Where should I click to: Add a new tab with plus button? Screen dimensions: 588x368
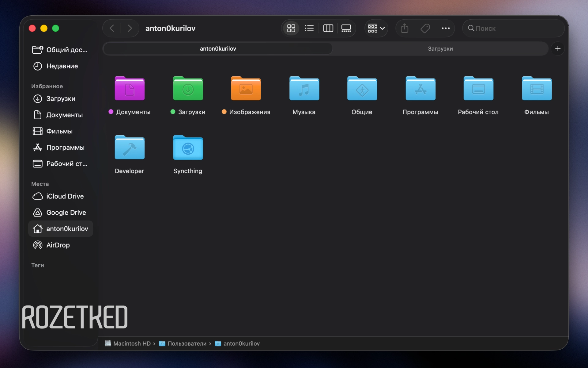pyautogui.click(x=558, y=49)
